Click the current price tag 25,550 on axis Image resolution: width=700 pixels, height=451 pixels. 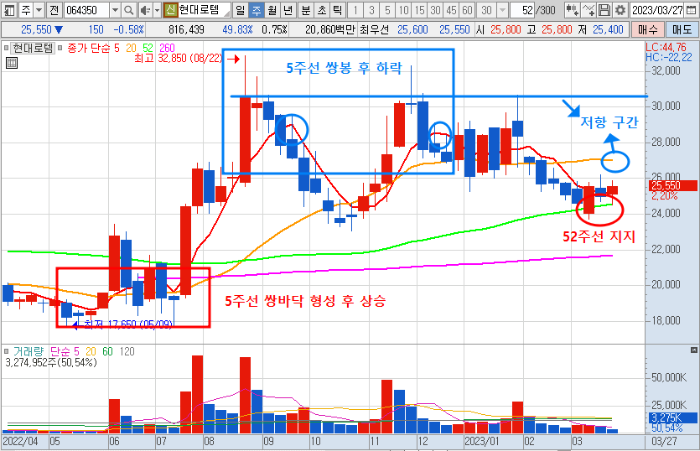click(x=671, y=186)
